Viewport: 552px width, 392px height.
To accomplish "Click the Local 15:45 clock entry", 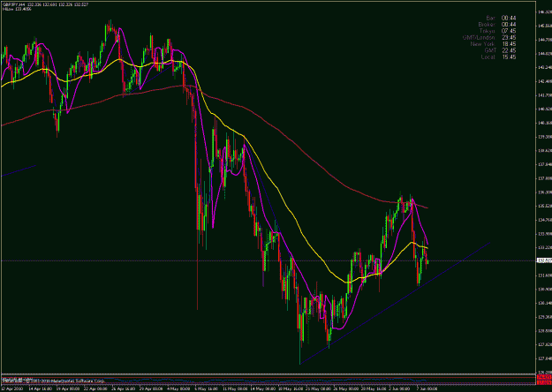I will (498, 57).
